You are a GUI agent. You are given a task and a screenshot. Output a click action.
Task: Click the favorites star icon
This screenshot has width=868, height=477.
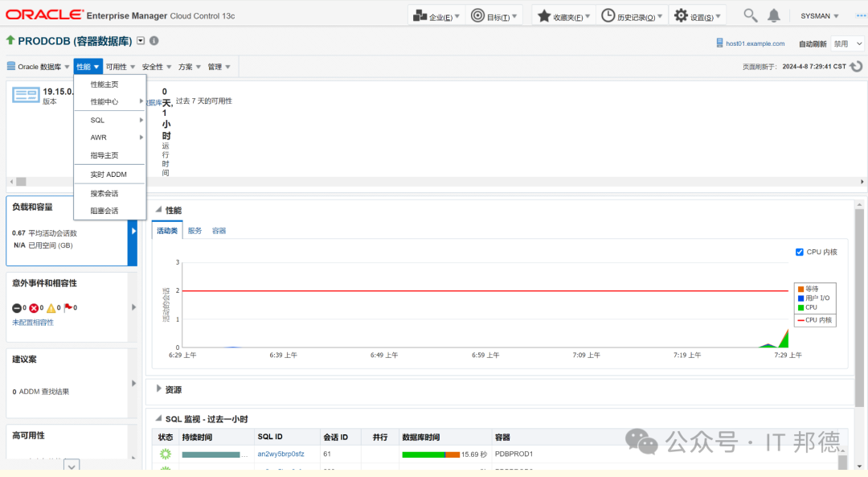[x=544, y=15]
